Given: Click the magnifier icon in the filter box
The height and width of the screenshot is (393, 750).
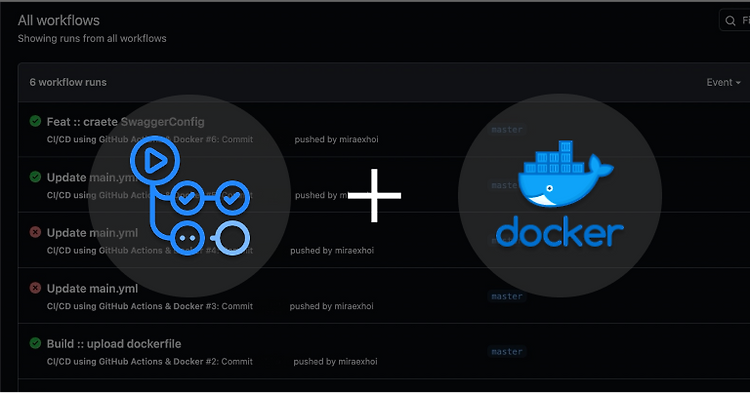Looking at the screenshot, I should pyautogui.click(x=730, y=21).
